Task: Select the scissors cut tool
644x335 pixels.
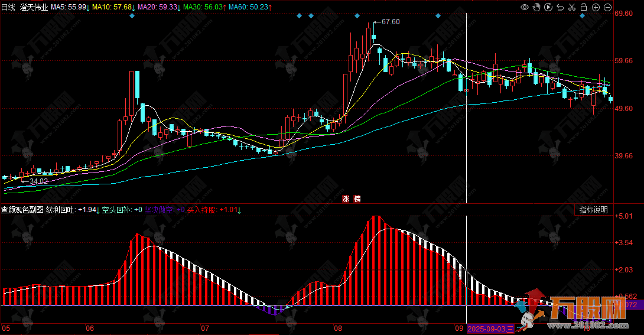Action: click(x=571, y=8)
